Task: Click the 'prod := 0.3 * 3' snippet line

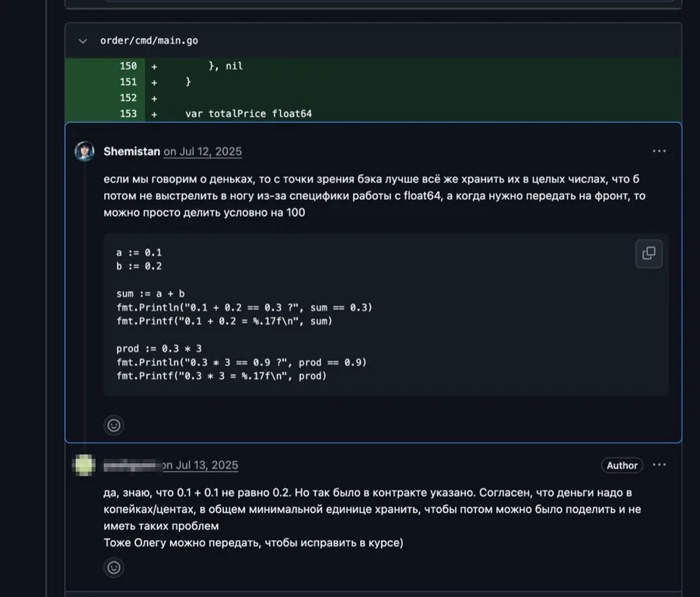Action: pyautogui.click(x=159, y=349)
